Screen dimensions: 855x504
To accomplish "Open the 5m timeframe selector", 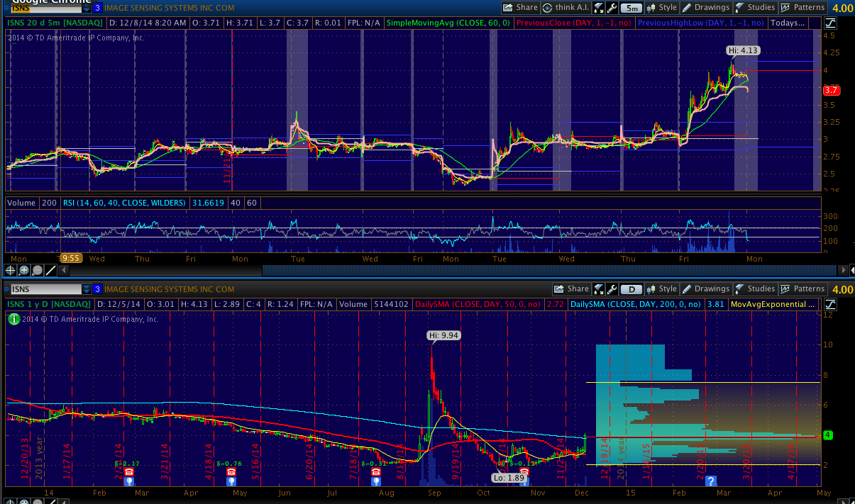I will [x=631, y=8].
